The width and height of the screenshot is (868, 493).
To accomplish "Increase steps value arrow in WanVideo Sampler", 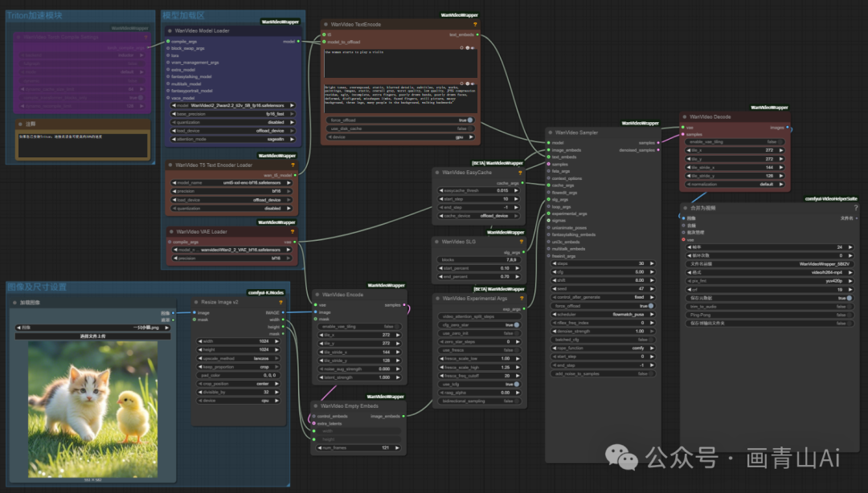I will tap(652, 263).
